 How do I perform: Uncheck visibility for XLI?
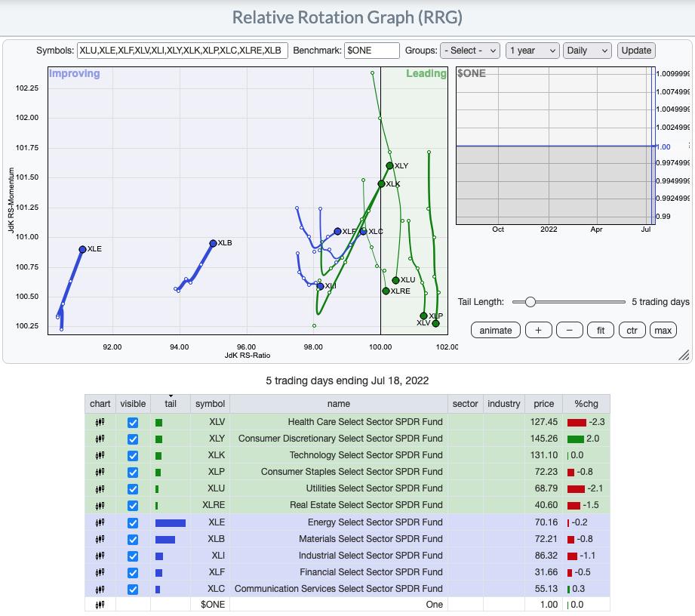point(133,556)
